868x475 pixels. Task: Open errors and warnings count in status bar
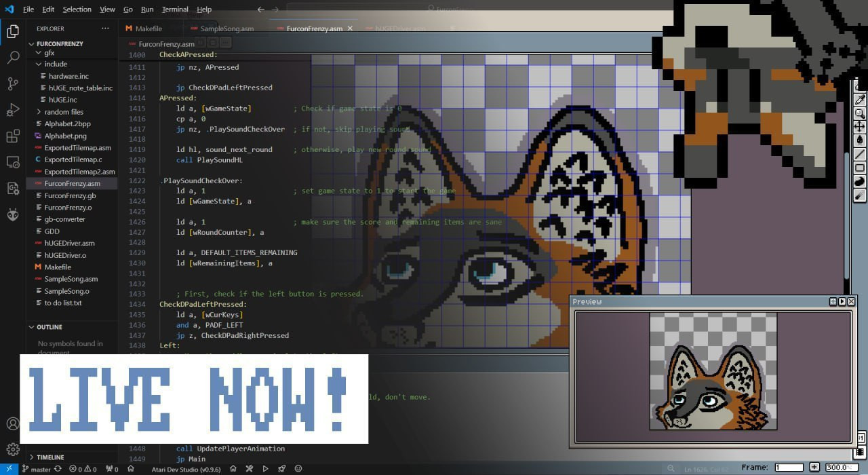tap(83, 469)
